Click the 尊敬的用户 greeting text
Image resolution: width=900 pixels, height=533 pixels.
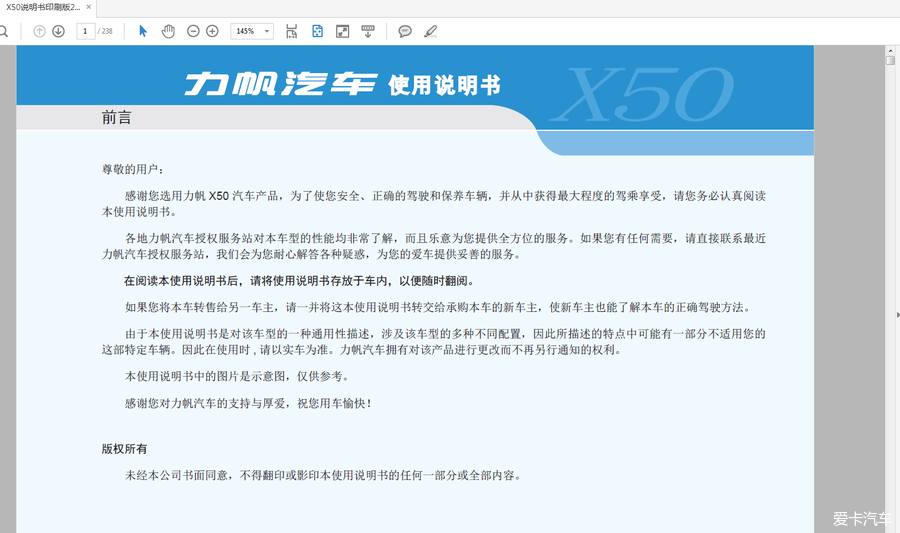click(x=133, y=169)
